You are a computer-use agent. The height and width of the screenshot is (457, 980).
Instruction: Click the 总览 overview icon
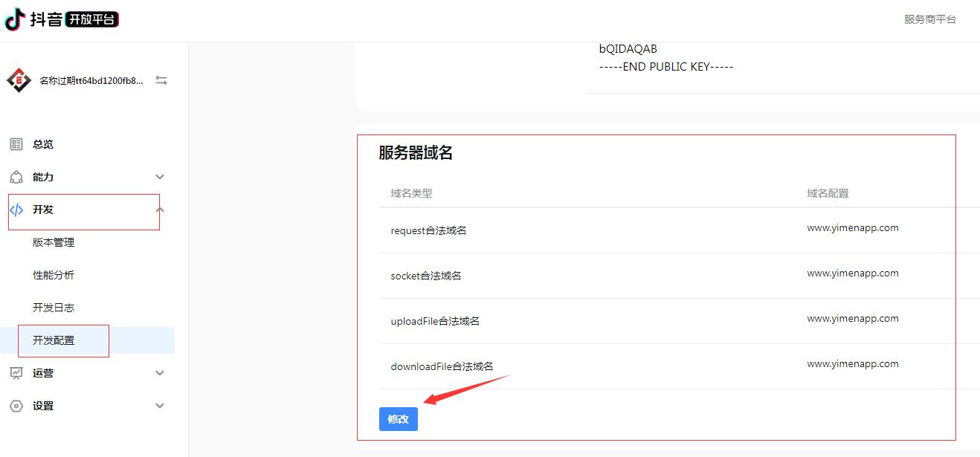pos(16,144)
